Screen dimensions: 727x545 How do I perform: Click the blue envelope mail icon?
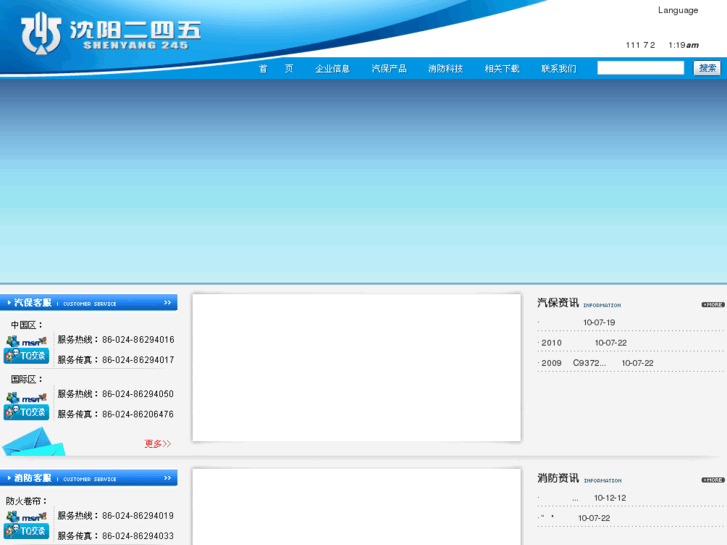click(x=33, y=442)
